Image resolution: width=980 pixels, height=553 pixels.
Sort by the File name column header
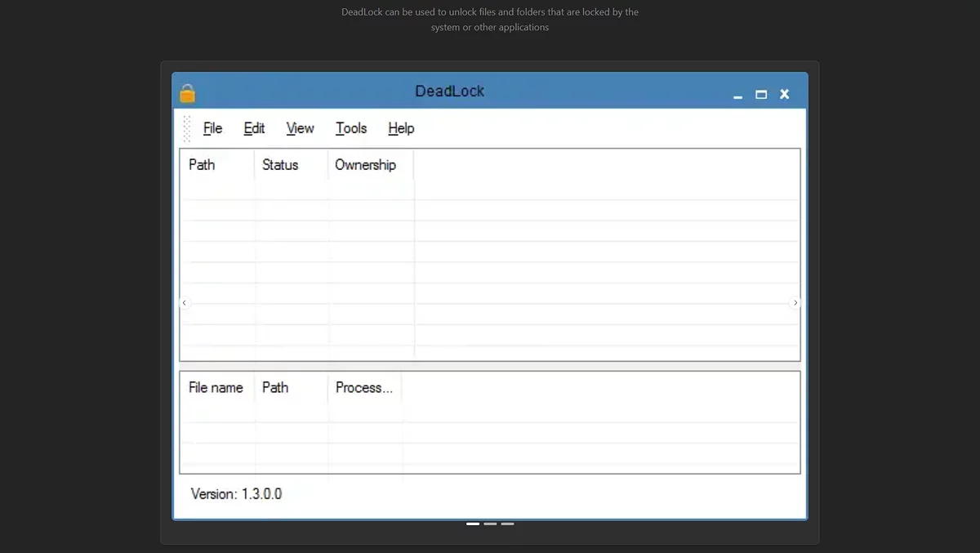(216, 388)
